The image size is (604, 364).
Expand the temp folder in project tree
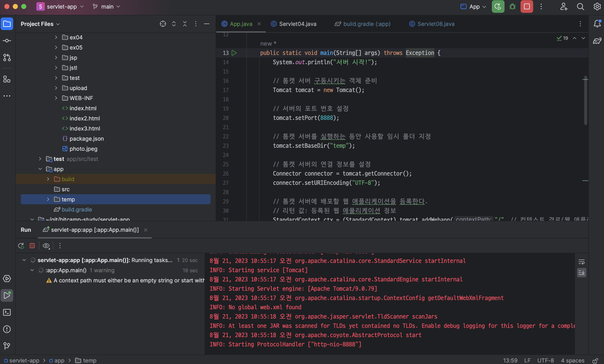tap(48, 200)
